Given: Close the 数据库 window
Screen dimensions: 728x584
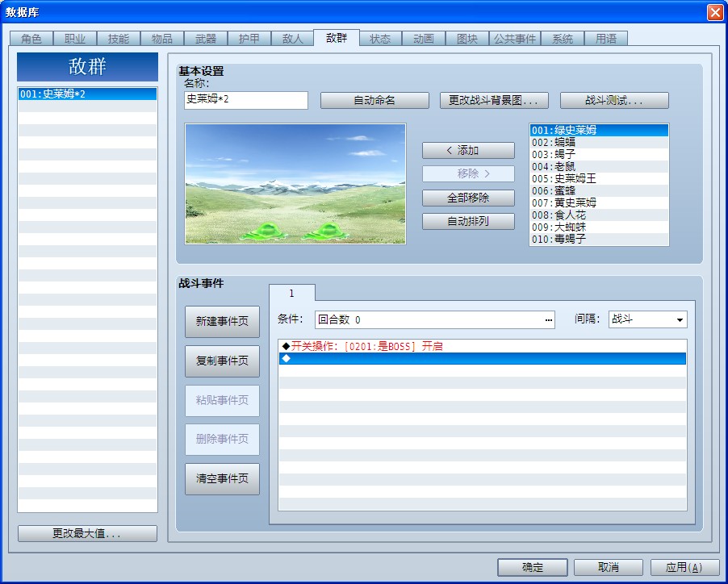Looking at the screenshot, I should click(715, 13).
